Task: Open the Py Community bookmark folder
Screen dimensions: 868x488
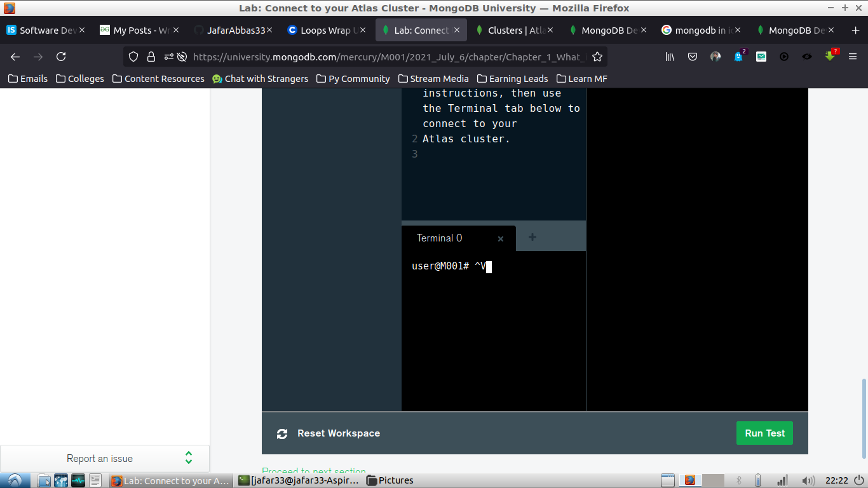Action: tap(353, 79)
